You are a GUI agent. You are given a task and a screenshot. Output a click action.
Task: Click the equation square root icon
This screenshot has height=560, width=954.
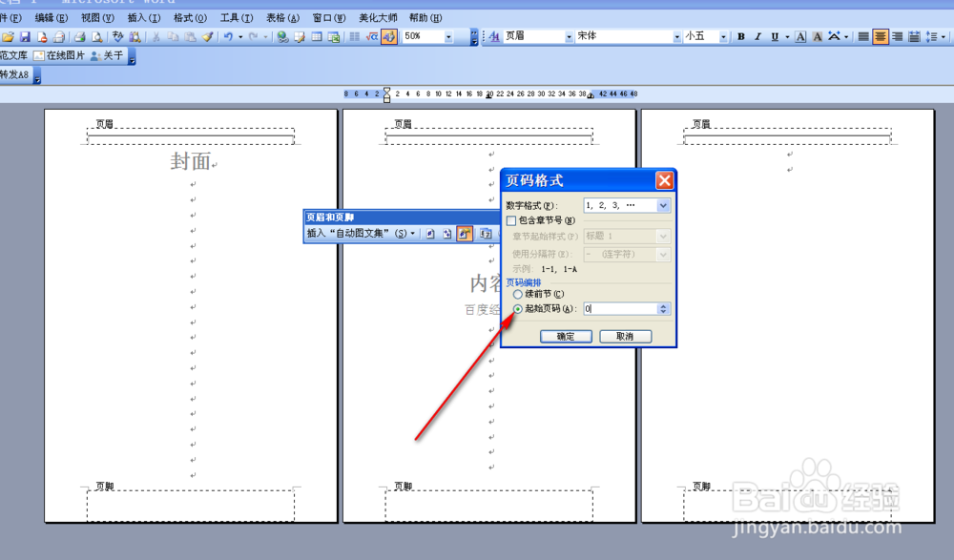[372, 37]
